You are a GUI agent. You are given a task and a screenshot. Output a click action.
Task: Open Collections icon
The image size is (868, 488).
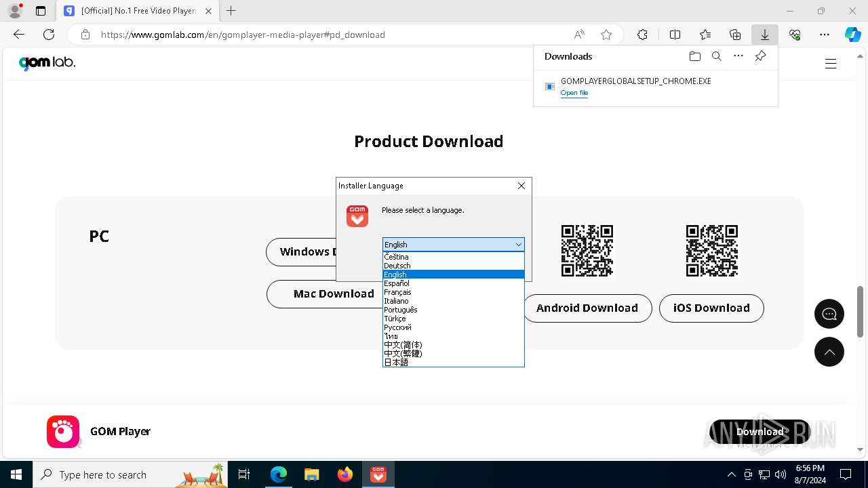(735, 35)
